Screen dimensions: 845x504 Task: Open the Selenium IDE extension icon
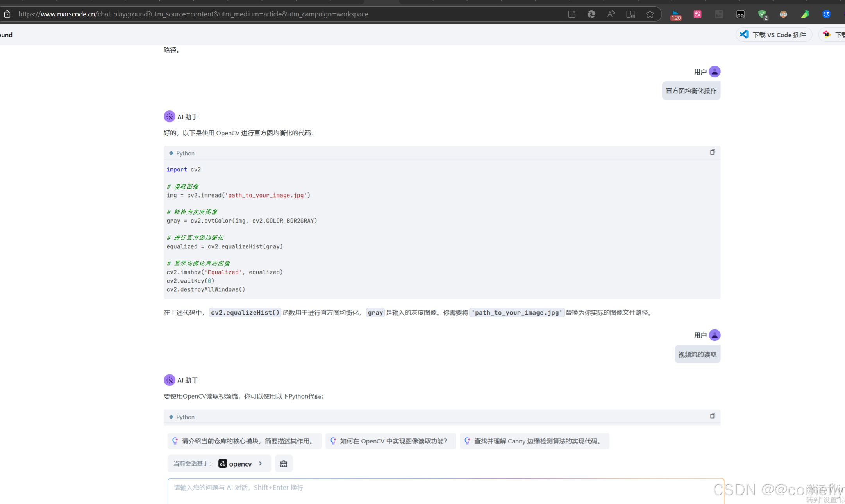pos(719,14)
